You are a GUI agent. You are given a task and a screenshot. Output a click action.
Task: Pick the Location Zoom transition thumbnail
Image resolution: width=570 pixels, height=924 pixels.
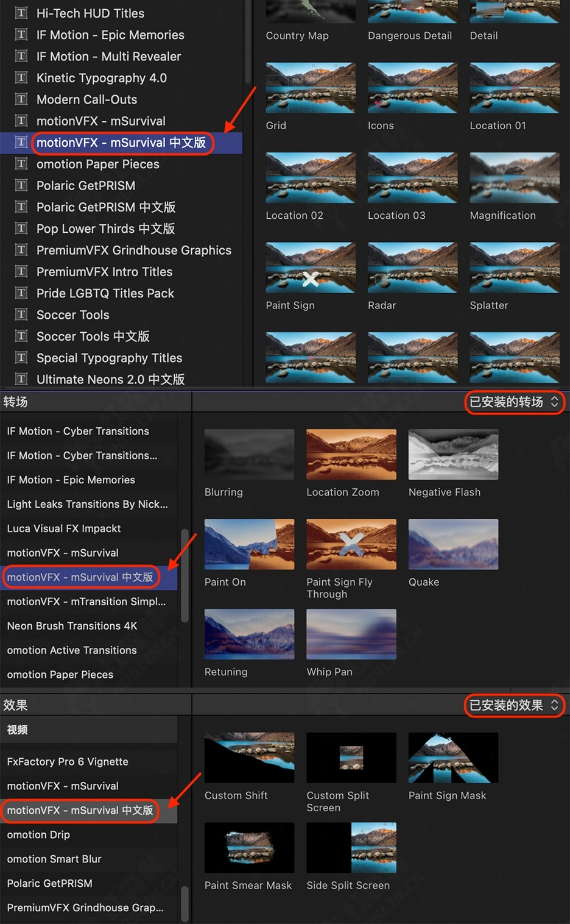(351, 454)
